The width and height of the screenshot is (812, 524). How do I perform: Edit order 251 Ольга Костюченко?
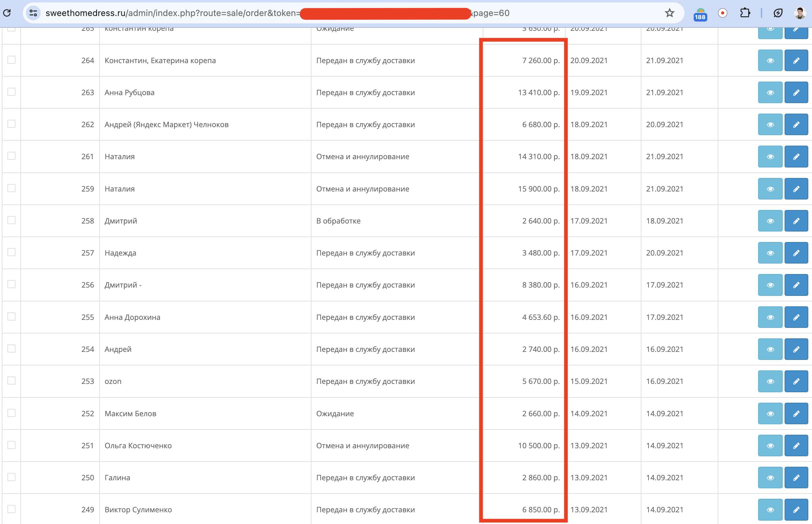point(796,446)
